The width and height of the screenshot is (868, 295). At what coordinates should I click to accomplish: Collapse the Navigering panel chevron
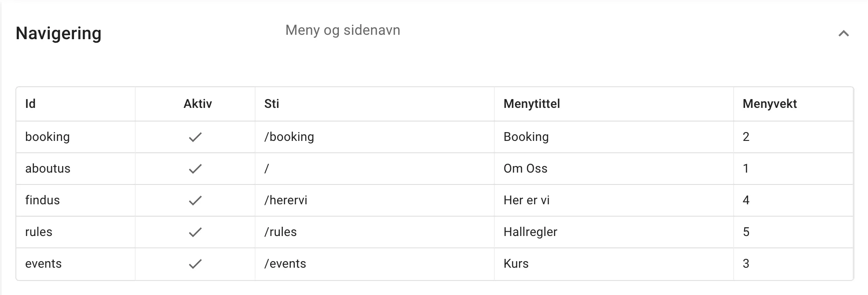pos(843,33)
